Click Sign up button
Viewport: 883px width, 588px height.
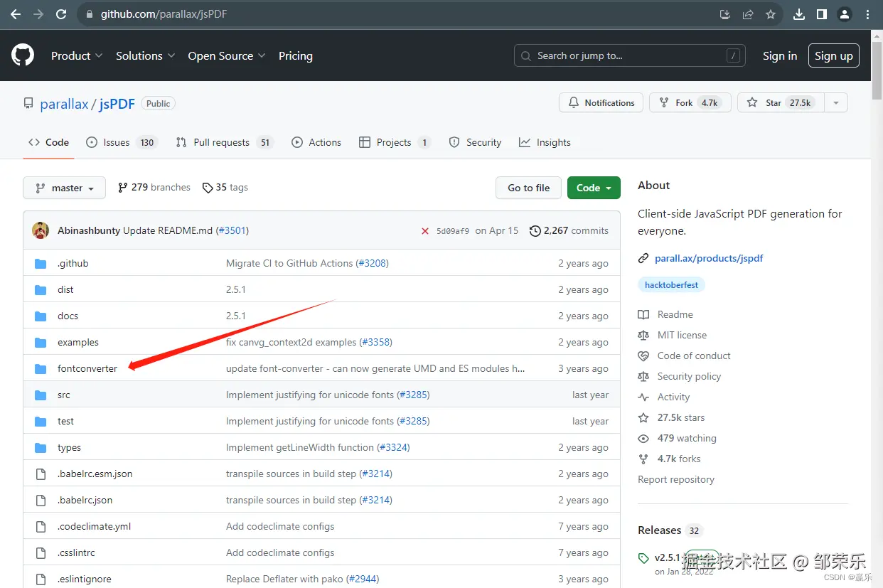coord(834,55)
